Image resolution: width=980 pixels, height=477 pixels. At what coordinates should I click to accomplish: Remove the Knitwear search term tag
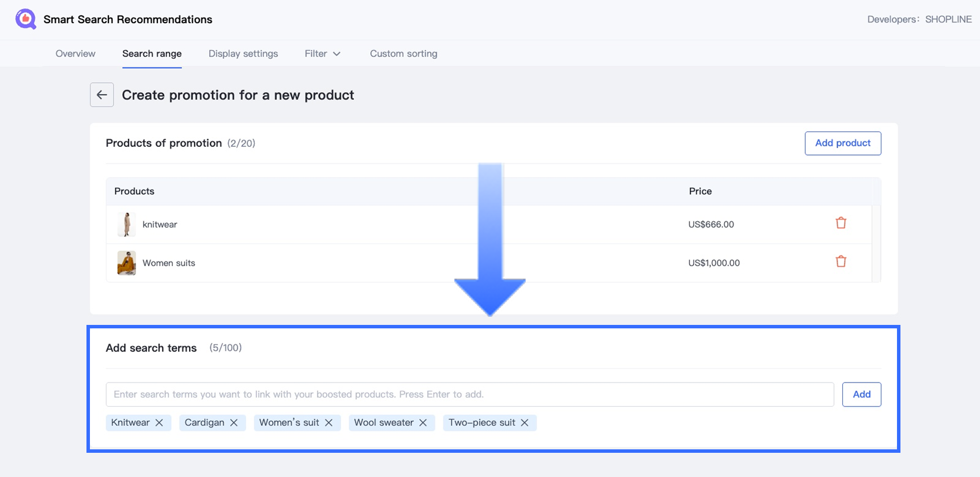pyautogui.click(x=159, y=423)
